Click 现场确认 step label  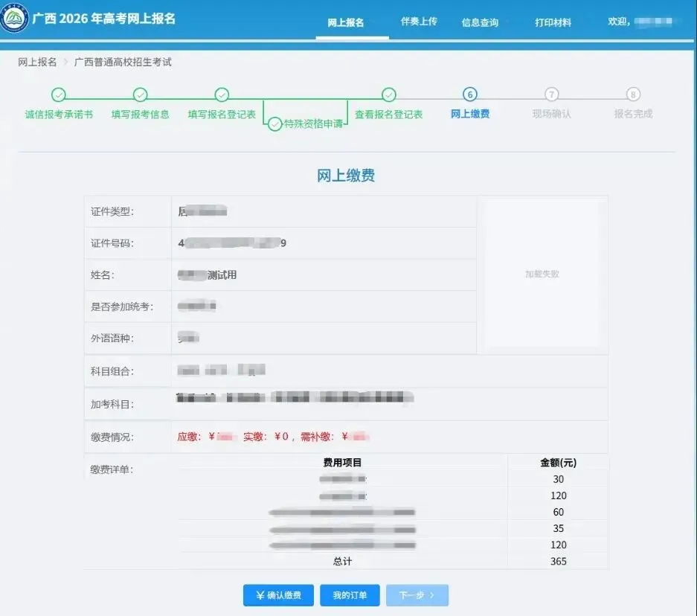click(x=552, y=114)
